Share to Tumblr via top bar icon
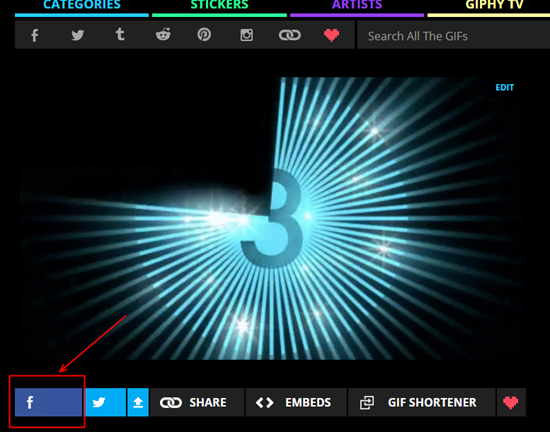The height and width of the screenshot is (432, 550). tap(120, 35)
